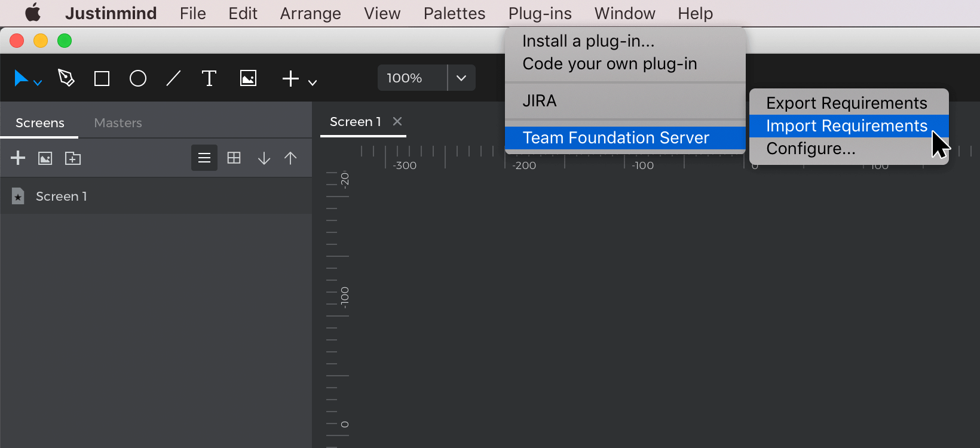The height and width of the screenshot is (448, 980).
Task: Click the 100% zoom field
Action: pos(412,78)
